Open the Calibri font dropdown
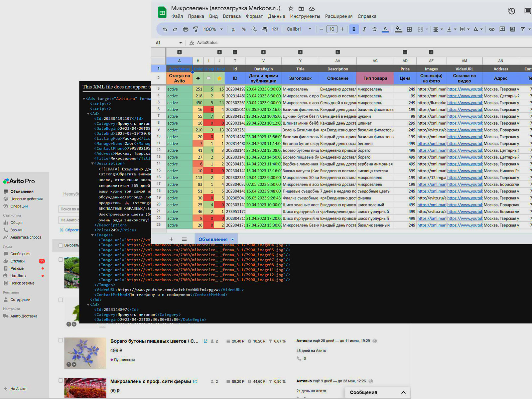The height and width of the screenshot is (399, 532). point(299,29)
